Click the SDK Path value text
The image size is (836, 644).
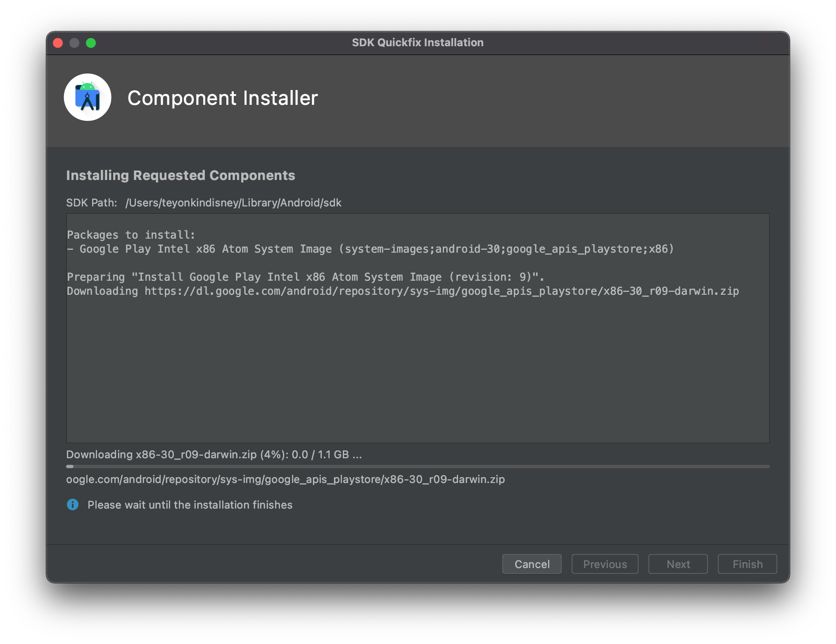(x=233, y=203)
